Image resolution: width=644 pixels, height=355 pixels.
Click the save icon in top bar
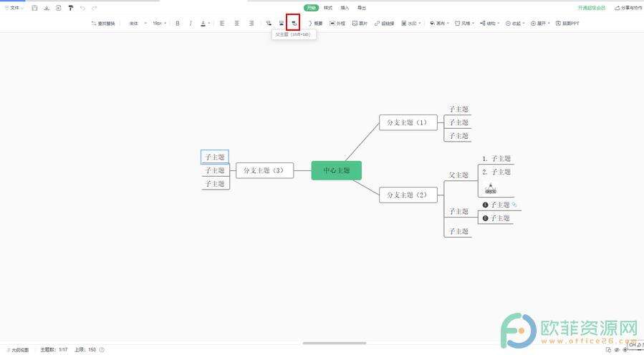coord(34,8)
